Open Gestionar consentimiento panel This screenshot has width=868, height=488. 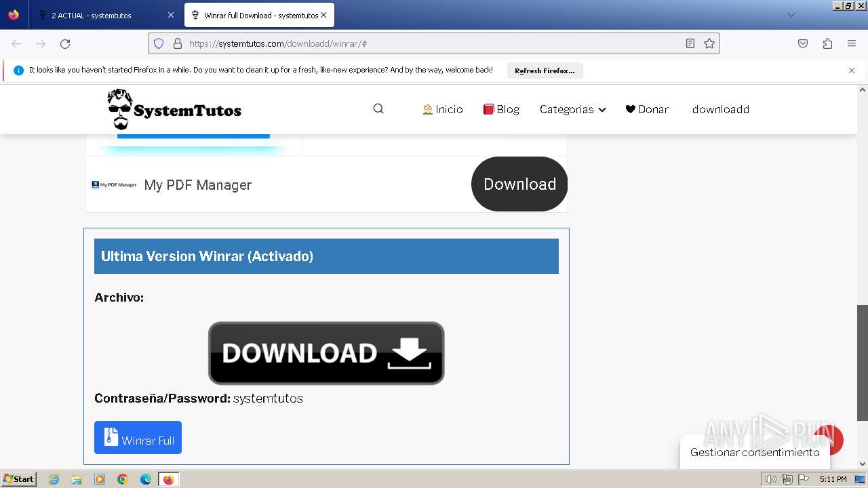(755, 452)
